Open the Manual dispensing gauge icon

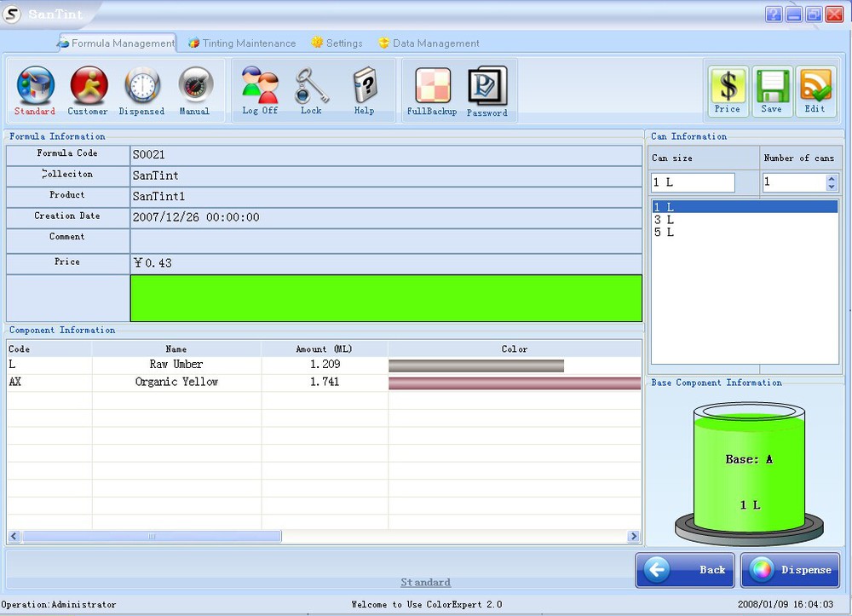coord(194,90)
